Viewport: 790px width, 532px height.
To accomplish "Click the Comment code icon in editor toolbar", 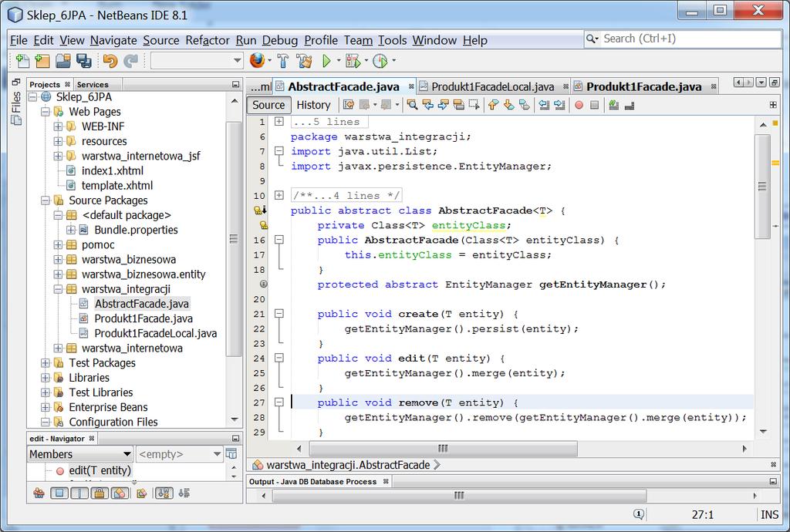I will [x=613, y=105].
